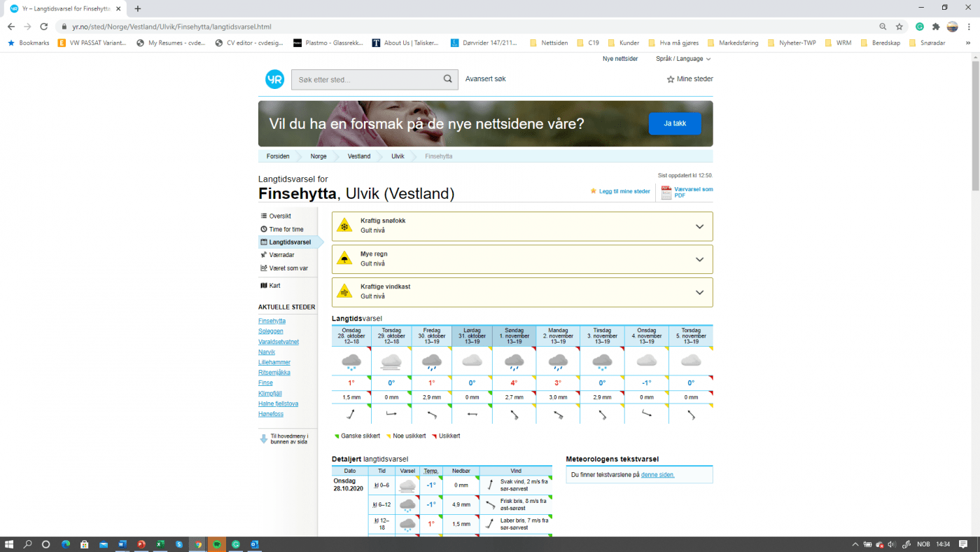Expand the Mye regn warning
980x552 pixels.
click(x=699, y=259)
